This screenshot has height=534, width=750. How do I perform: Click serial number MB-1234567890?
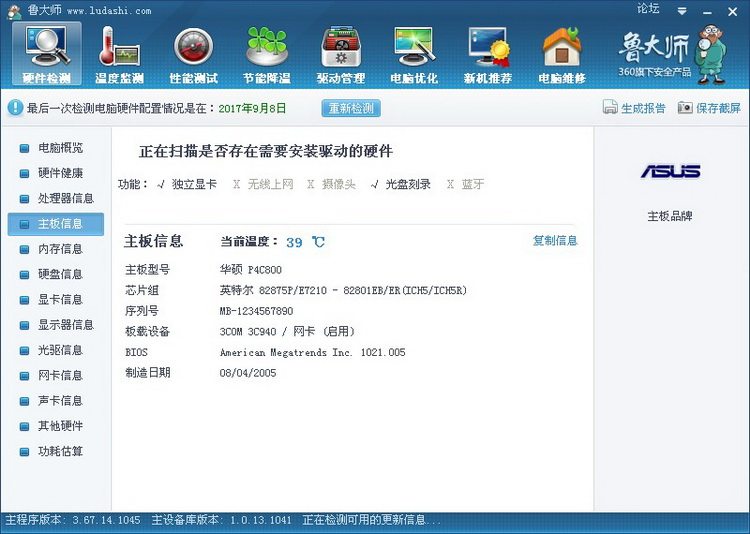(256, 311)
